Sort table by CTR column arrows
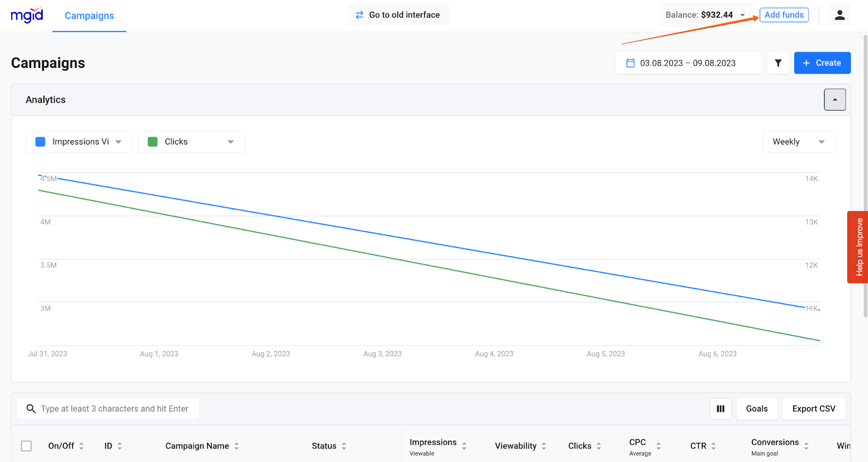Screen dimensions: 868x462 coord(713,446)
